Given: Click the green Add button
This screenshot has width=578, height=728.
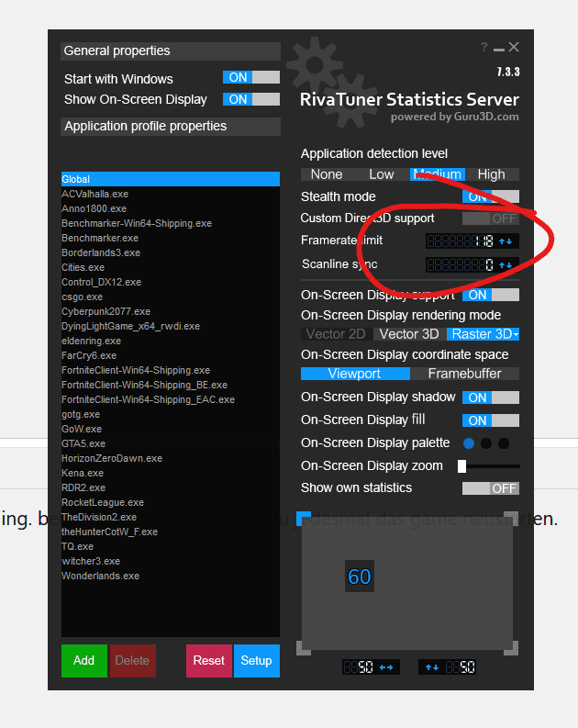Looking at the screenshot, I should 84,661.
